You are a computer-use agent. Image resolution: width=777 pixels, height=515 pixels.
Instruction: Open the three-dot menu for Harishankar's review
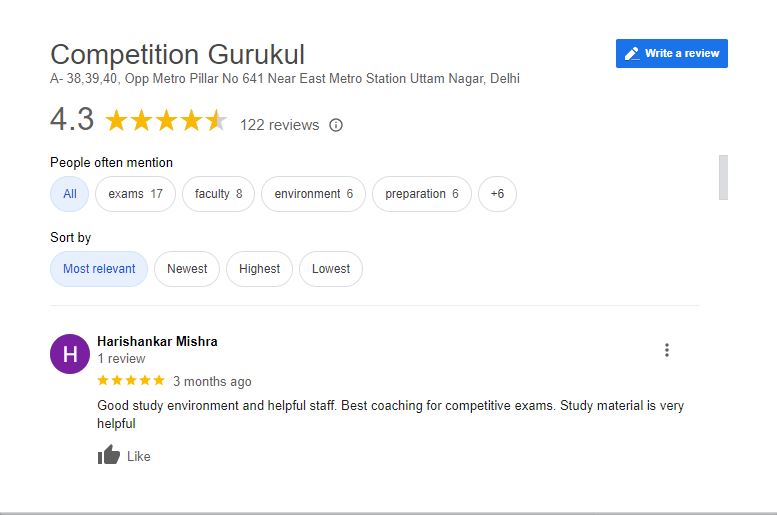(667, 350)
